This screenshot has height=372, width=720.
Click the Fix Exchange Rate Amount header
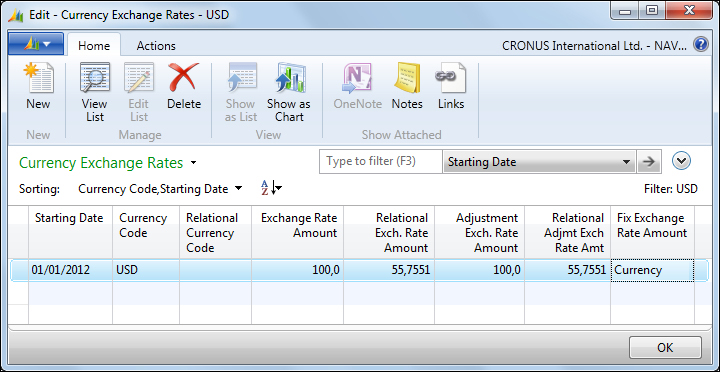[x=652, y=232]
